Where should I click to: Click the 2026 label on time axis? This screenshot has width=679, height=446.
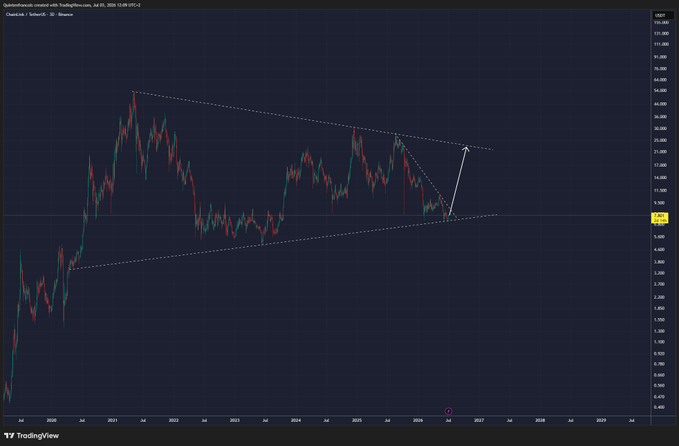(418, 420)
